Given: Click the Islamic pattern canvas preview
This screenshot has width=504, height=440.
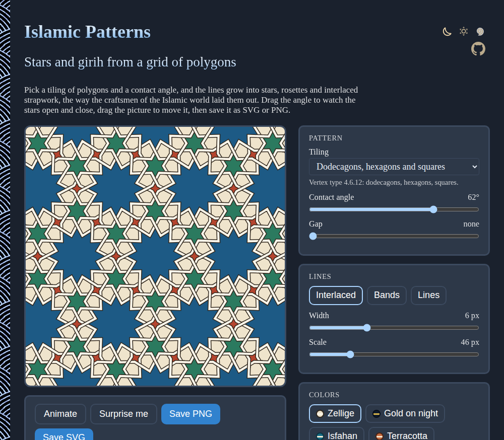Looking at the screenshot, I should point(155,256).
